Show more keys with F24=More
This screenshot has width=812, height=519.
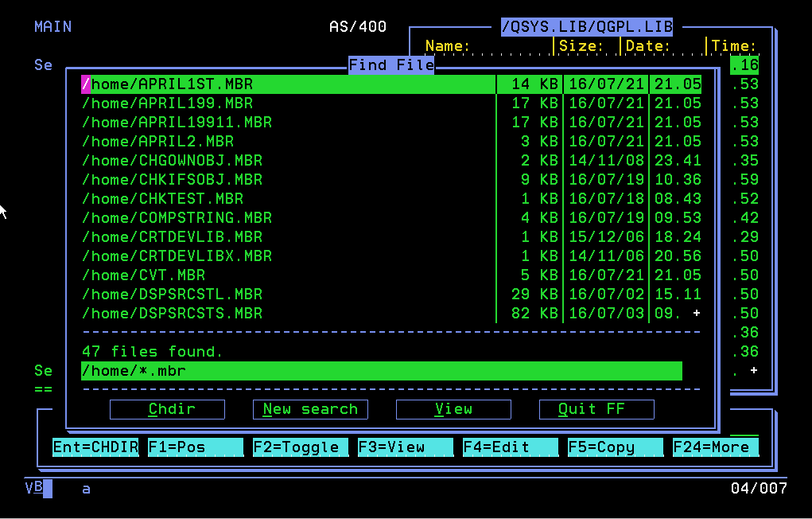(x=716, y=447)
